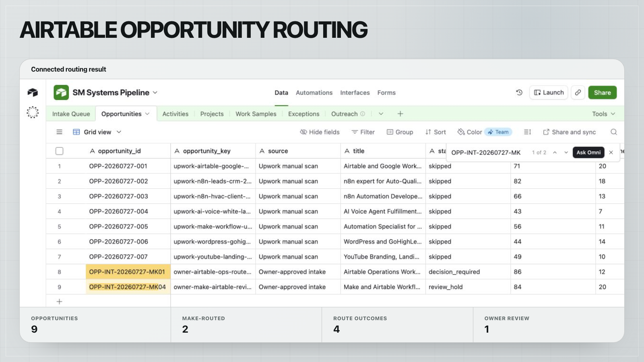
Task: Select status cell decision_required
Action: tap(468, 272)
